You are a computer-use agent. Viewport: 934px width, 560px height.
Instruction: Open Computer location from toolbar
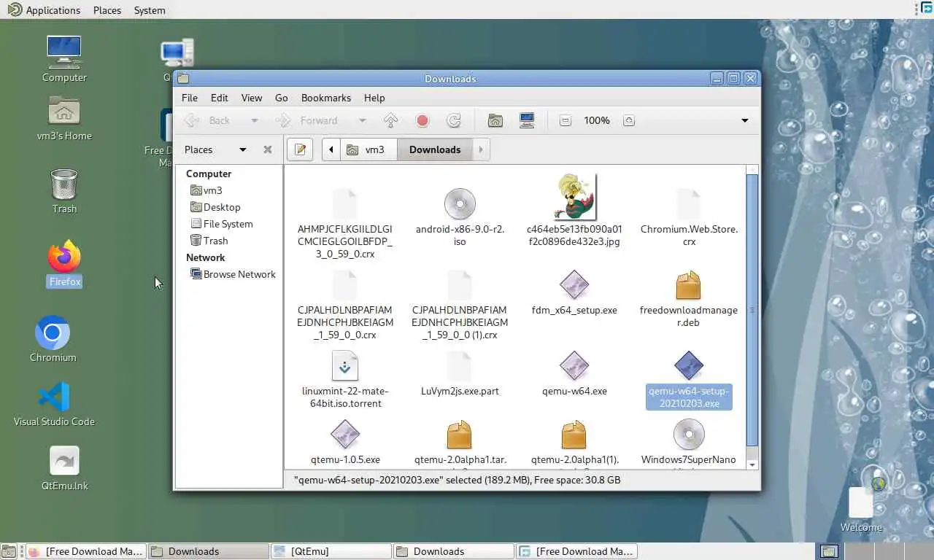coord(527,120)
